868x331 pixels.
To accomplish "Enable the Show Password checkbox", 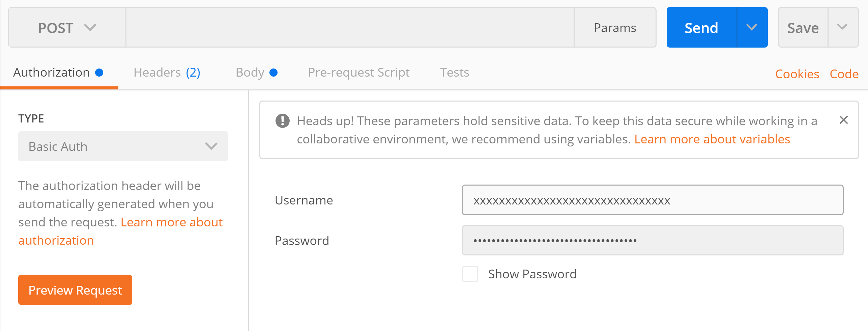I will 470,274.
